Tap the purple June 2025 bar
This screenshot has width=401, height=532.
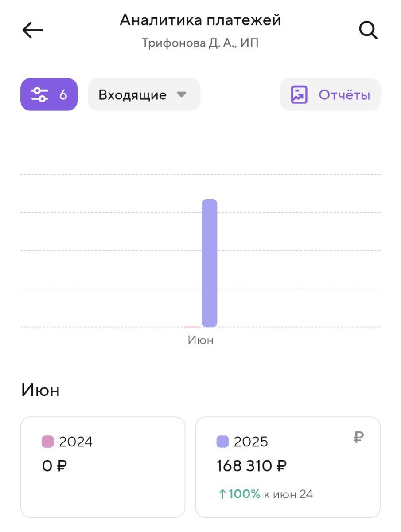point(210,263)
